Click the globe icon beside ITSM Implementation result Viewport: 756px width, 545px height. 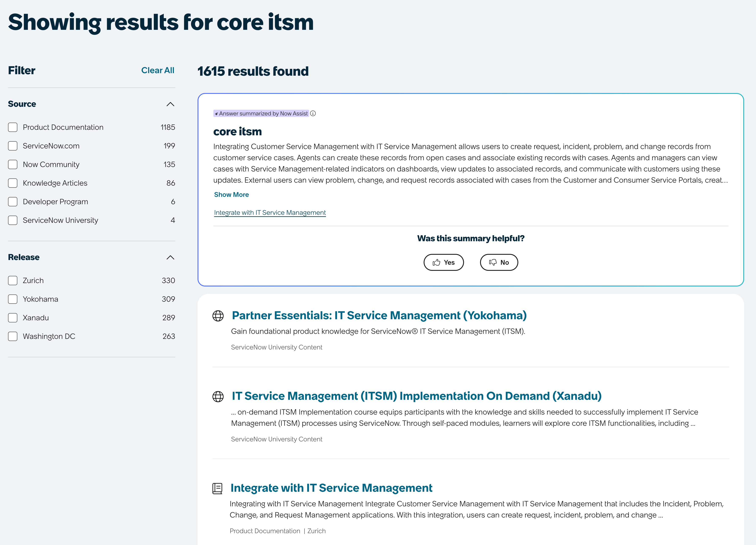click(x=218, y=396)
